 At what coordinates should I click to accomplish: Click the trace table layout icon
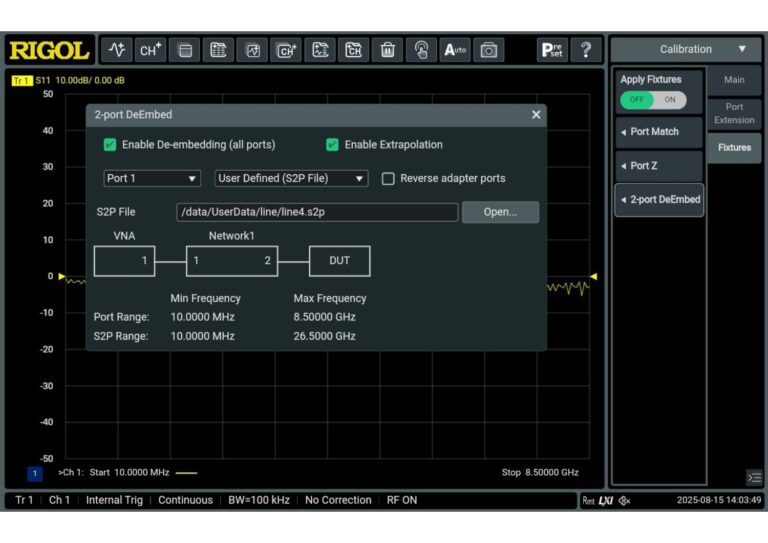point(320,50)
